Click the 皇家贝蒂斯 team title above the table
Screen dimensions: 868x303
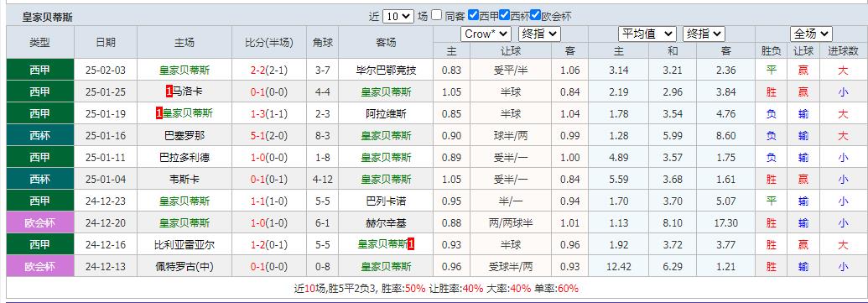pyautogui.click(x=47, y=17)
